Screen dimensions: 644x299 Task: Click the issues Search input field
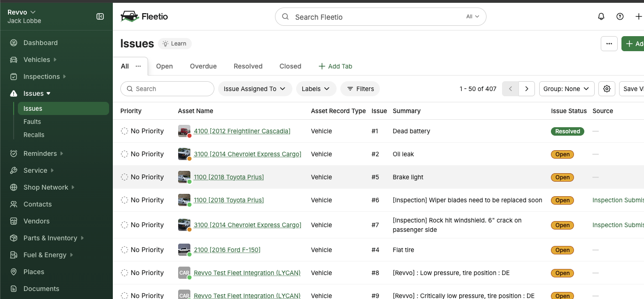[172, 89]
